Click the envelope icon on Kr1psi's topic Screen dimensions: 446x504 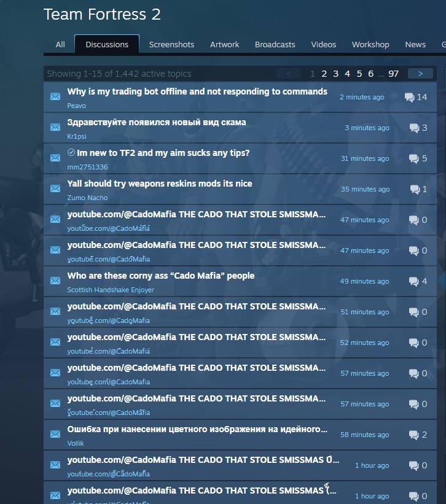[55, 127]
